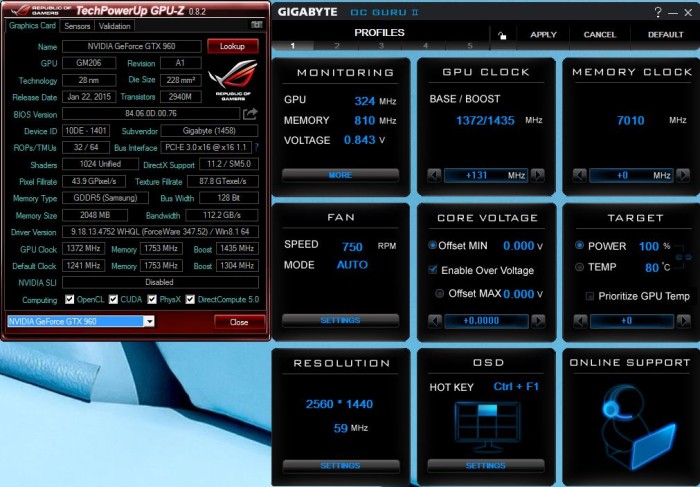The image size is (700, 487).
Task: Click the Ctrl + F1 hot key text
Action: click(x=516, y=386)
